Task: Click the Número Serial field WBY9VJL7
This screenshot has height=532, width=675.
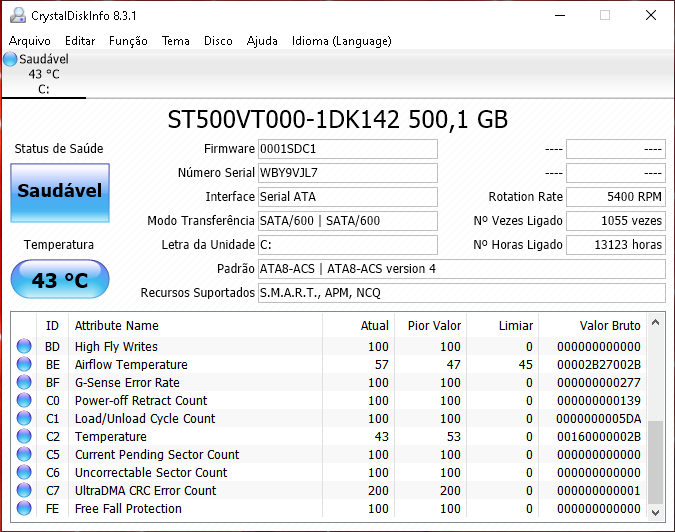Action: point(348,173)
